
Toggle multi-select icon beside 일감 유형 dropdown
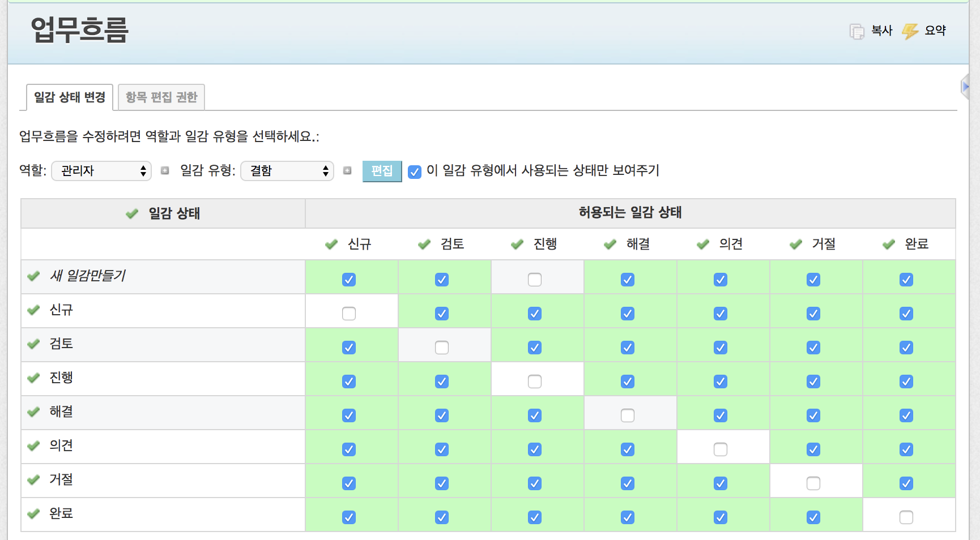347,170
